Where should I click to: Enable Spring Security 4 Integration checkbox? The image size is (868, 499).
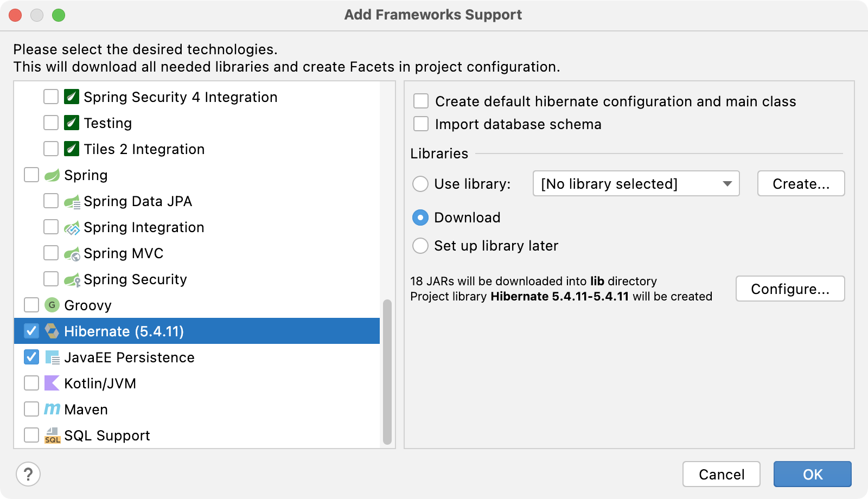(x=51, y=97)
